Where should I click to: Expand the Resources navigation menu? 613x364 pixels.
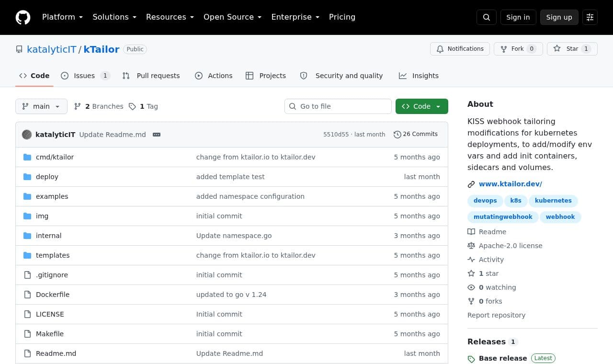click(170, 17)
